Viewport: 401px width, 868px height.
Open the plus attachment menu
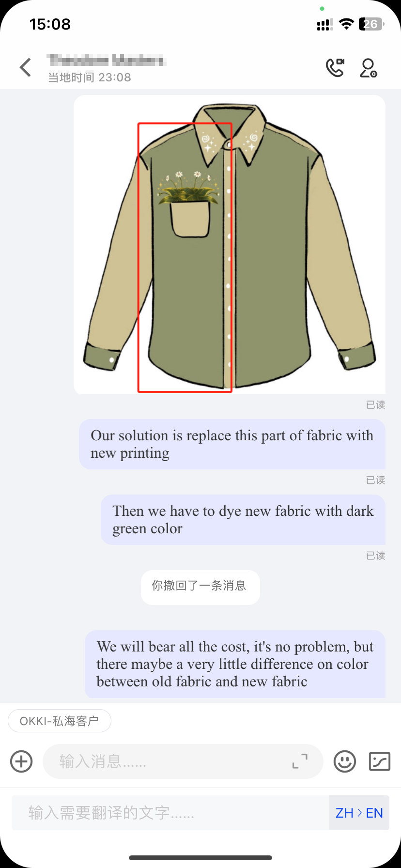pos(21,761)
